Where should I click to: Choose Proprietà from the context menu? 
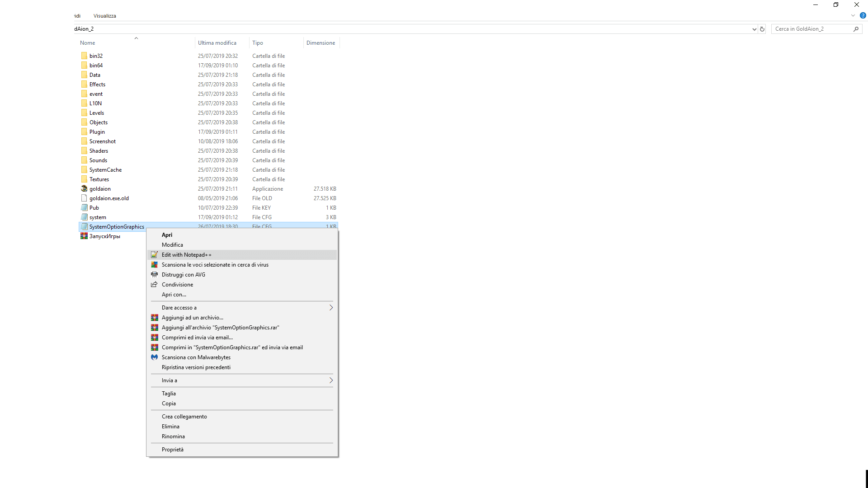coord(173,450)
